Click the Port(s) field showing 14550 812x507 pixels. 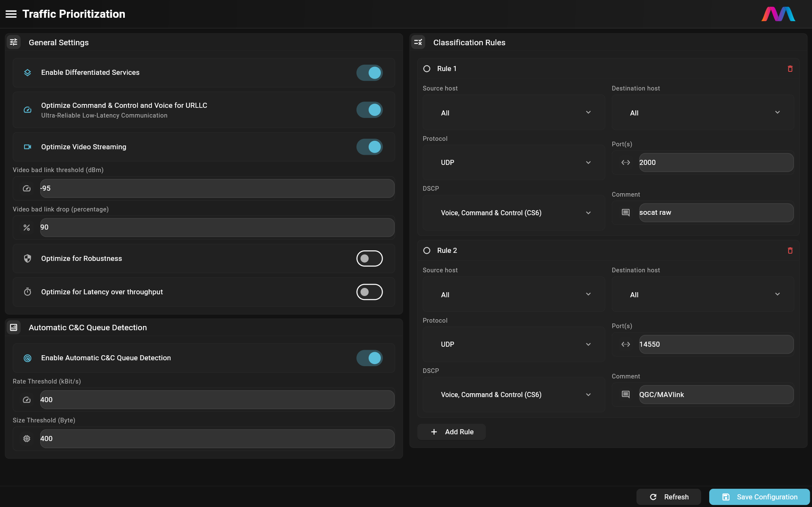715,344
